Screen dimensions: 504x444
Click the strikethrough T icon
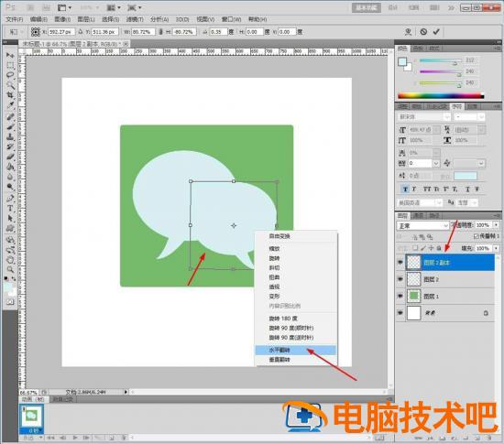(477, 190)
